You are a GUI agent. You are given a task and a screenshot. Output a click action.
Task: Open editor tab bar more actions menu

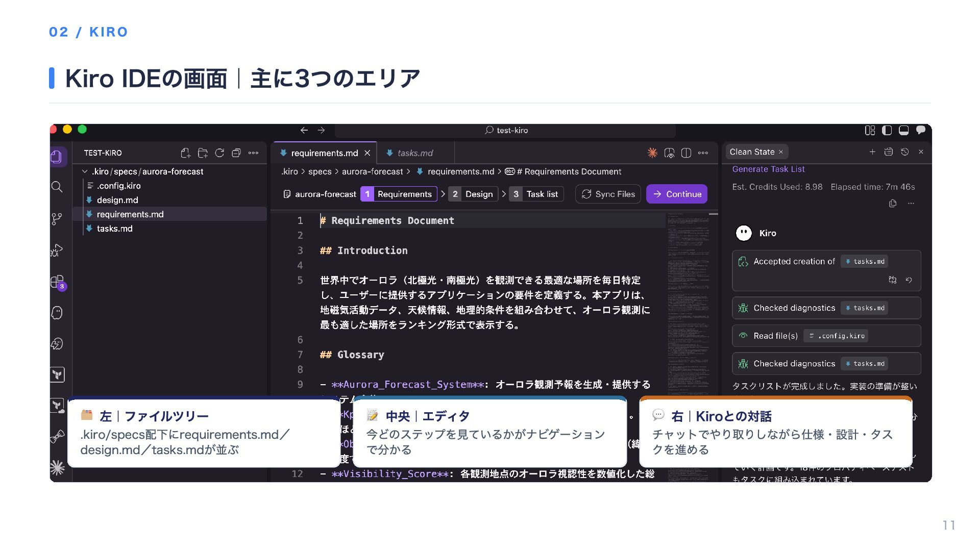(703, 153)
